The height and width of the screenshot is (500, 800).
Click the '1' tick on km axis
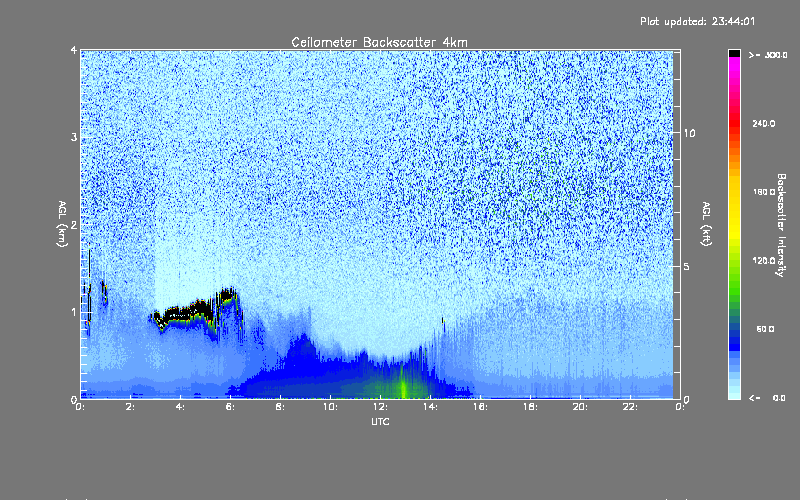tap(74, 312)
